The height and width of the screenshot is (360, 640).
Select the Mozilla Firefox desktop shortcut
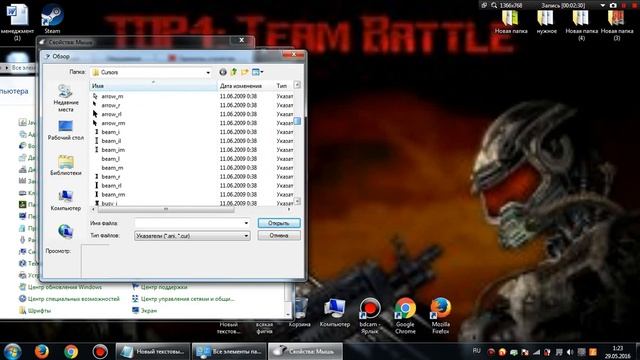pyautogui.click(x=440, y=316)
